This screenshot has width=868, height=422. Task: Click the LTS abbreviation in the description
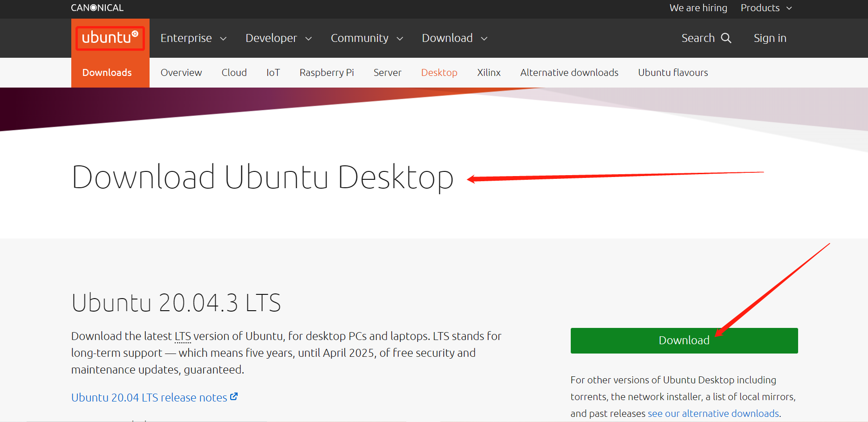[183, 336]
